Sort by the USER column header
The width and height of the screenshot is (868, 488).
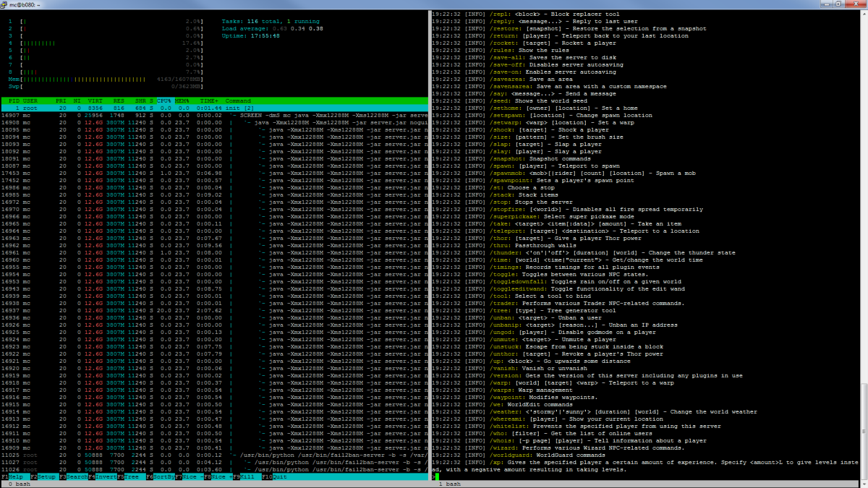[x=30, y=101]
